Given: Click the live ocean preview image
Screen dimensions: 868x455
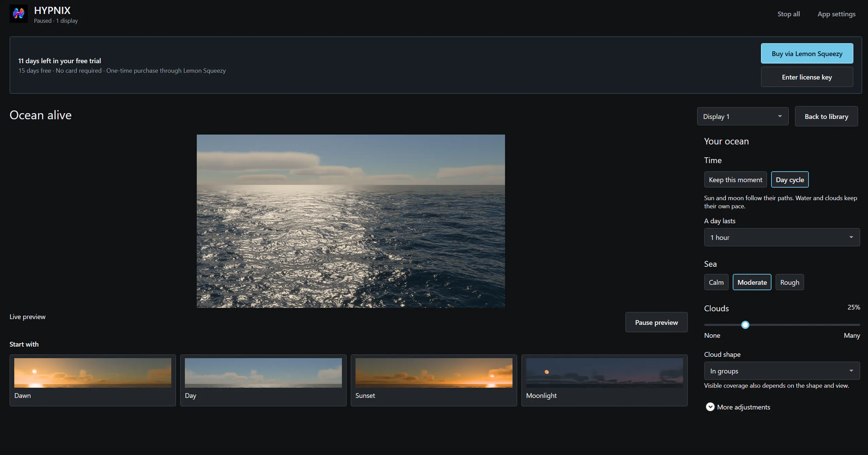Looking at the screenshot, I should pos(351,221).
